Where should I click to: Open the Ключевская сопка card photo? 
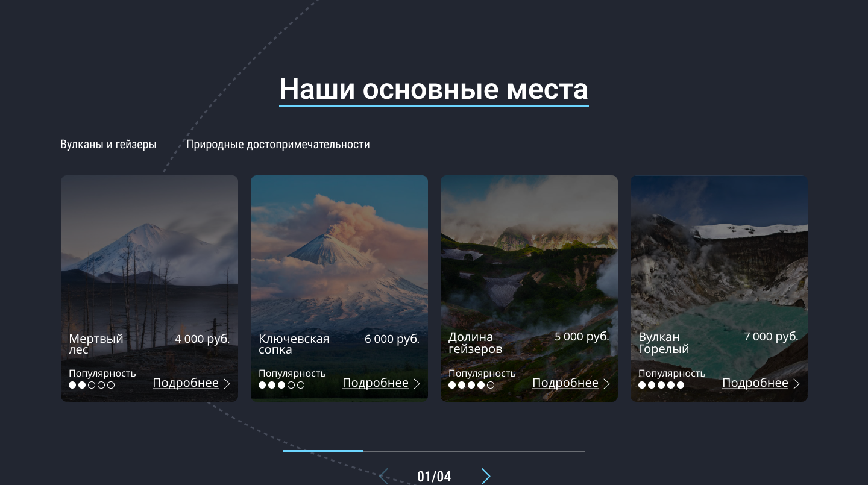(339, 253)
